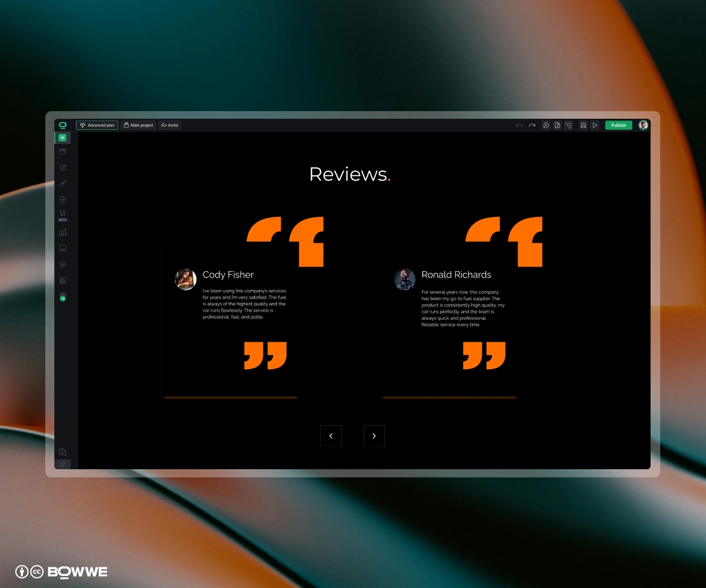This screenshot has width=706, height=588.
Task: Click the BOWWE logo in the top bar
Action: (x=62, y=125)
